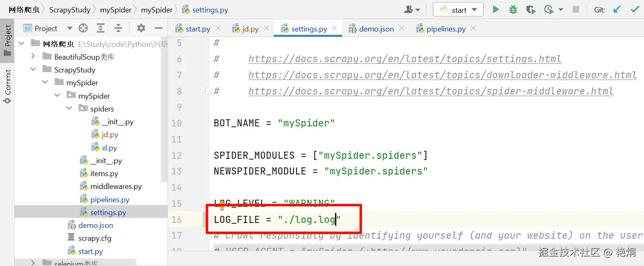
Task: Close the pipelines.py tab
Action: point(473,29)
